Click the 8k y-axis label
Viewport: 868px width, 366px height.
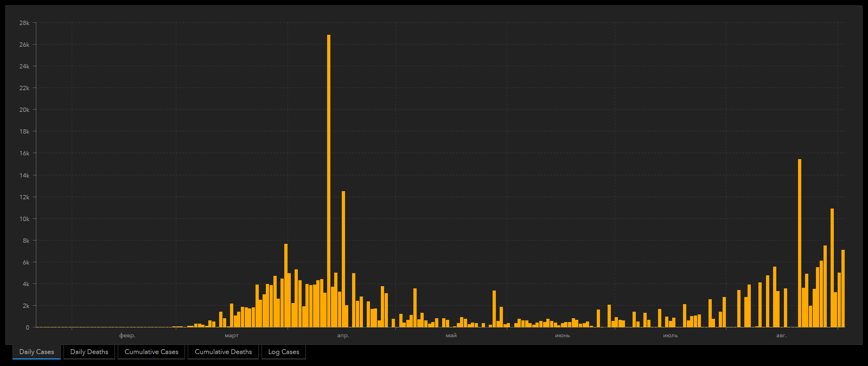(x=26, y=241)
